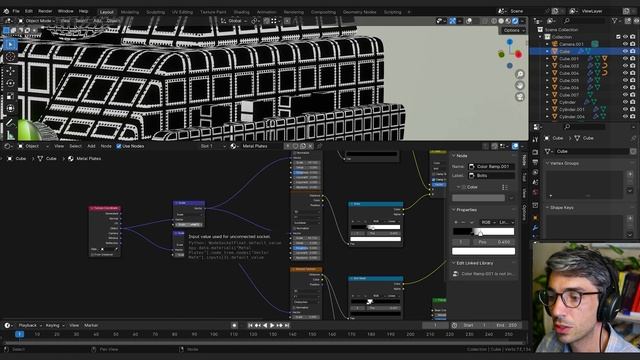Open the Output properties tab icon
Screen dimensions: 640x360
coord(536,162)
